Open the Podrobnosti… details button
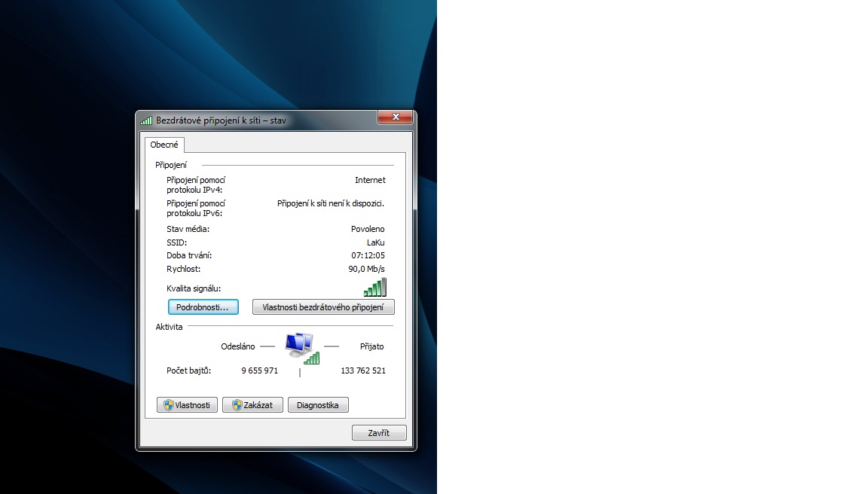The height and width of the screenshot is (494, 868). point(203,307)
